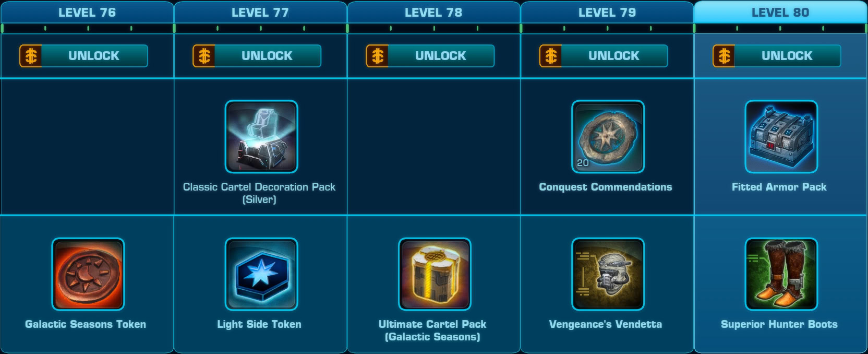Switch to the Level 78 header
The width and height of the screenshot is (868, 354).
click(x=433, y=12)
